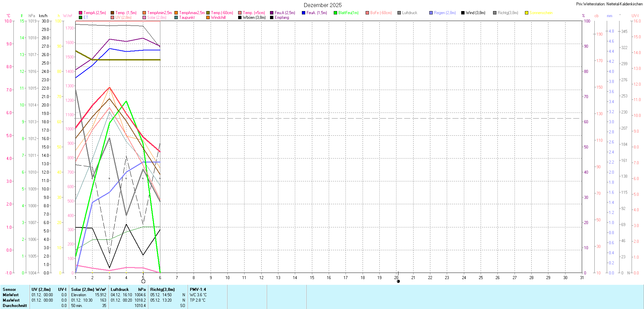Toggle the Wind (3,8m) legend entry

tap(475, 13)
